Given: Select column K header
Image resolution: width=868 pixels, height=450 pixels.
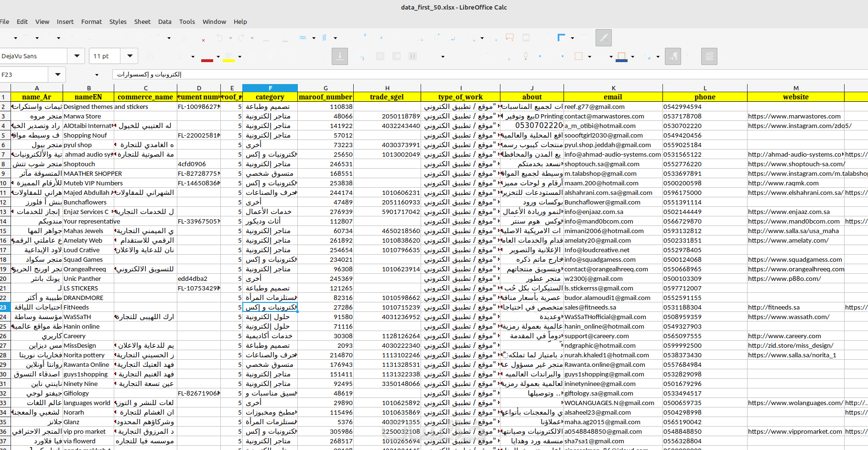Looking at the screenshot, I should pos(613,88).
